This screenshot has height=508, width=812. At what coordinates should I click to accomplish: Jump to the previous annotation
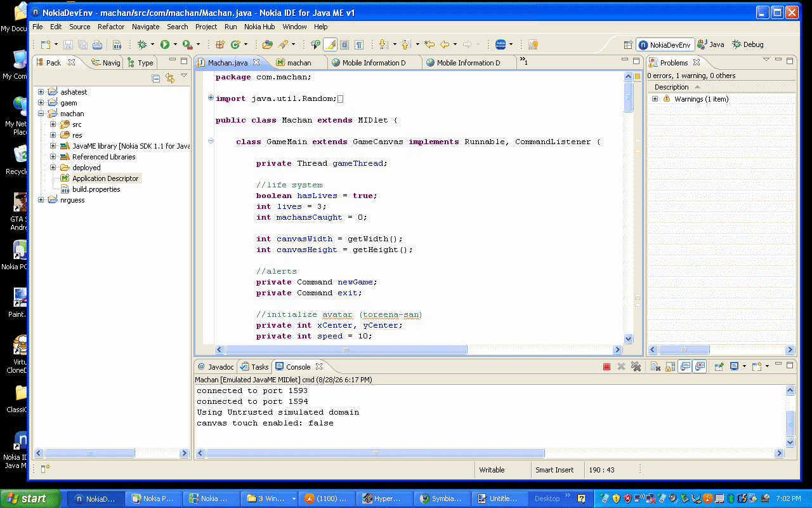[x=406, y=44]
